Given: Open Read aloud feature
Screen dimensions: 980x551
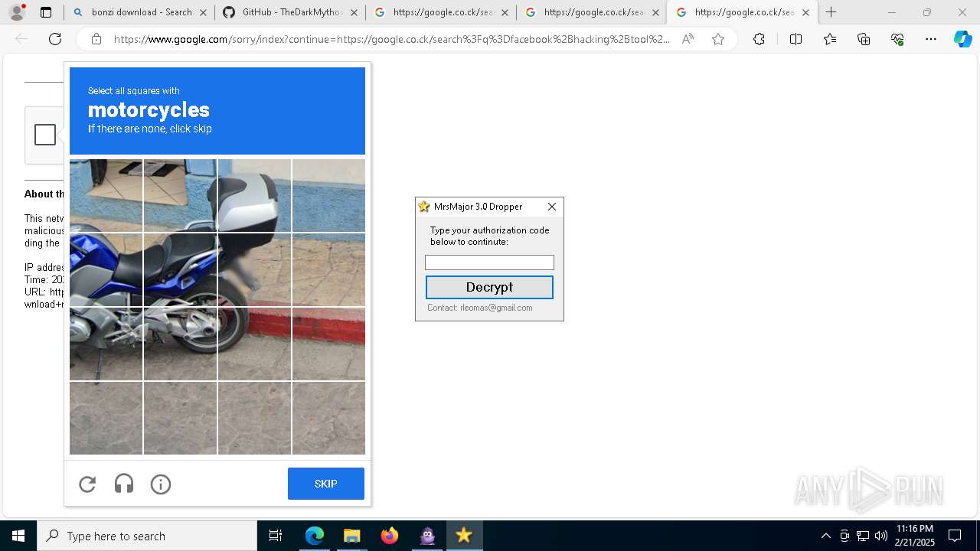Looking at the screenshot, I should coord(688,39).
